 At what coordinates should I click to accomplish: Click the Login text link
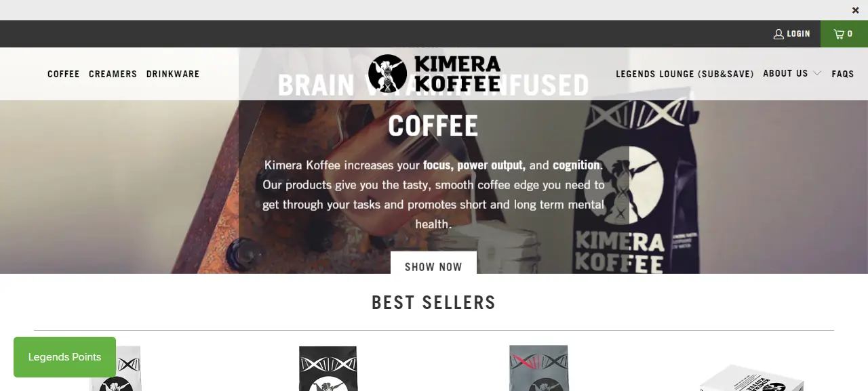[x=798, y=34]
